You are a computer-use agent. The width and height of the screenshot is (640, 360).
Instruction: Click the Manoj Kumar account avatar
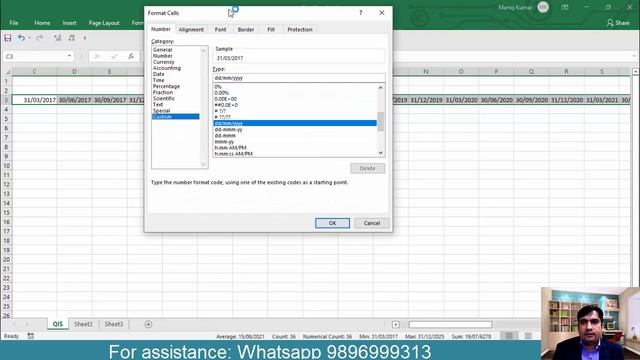(543, 7)
